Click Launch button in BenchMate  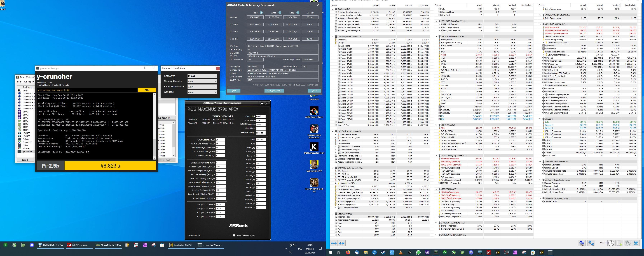25,160
